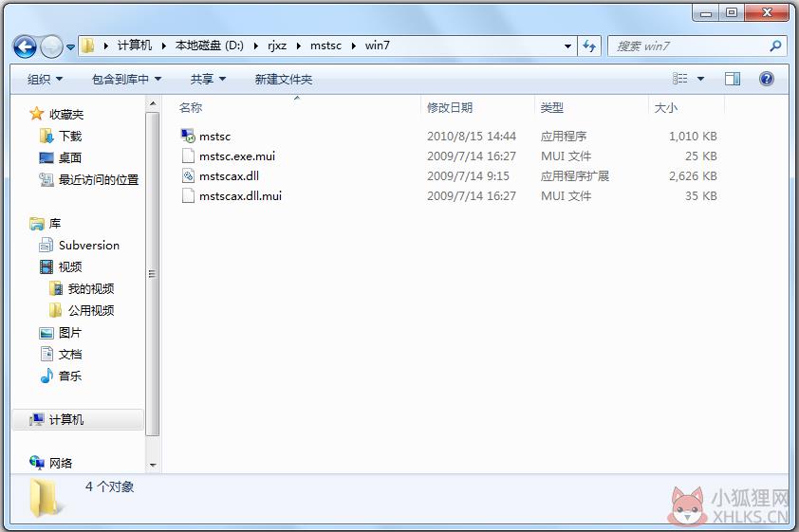Expand the arrow before win7 in path
Viewport: 799px width, 532px height.
pyautogui.click(x=354, y=46)
